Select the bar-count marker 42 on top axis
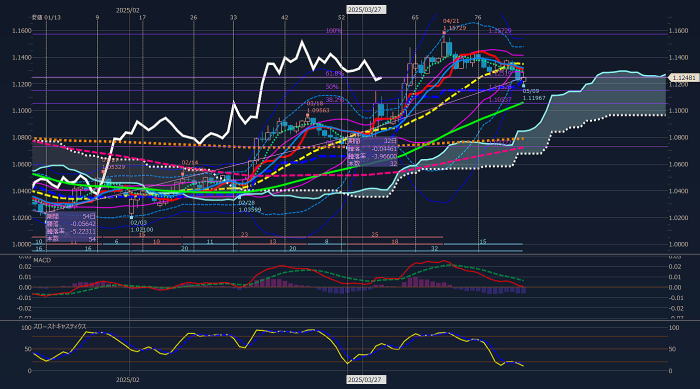Screen dimensions: 700x389 (x=284, y=17)
